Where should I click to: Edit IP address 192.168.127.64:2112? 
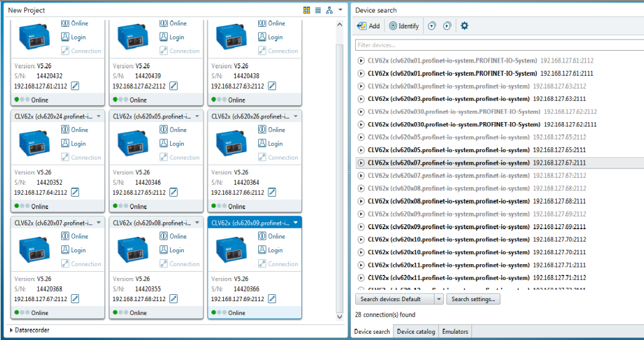click(x=75, y=192)
